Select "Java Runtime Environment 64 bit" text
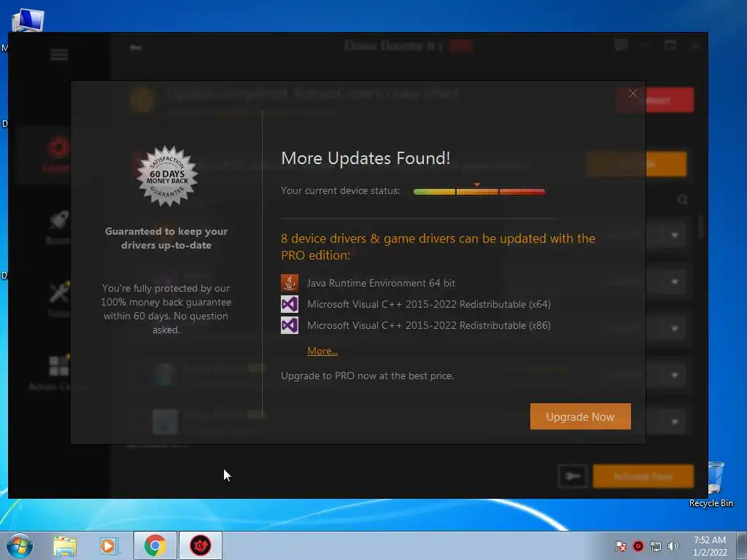Screen dimensions: 747x560 (381, 283)
